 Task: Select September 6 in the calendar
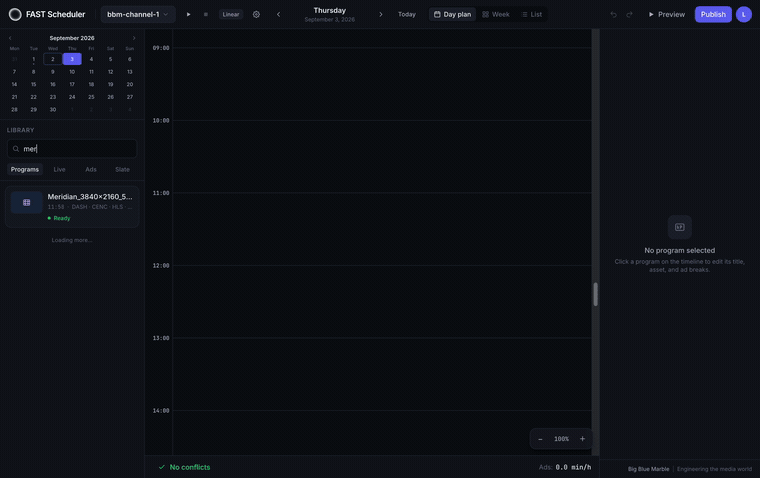pyautogui.click(x=129, y=59)
